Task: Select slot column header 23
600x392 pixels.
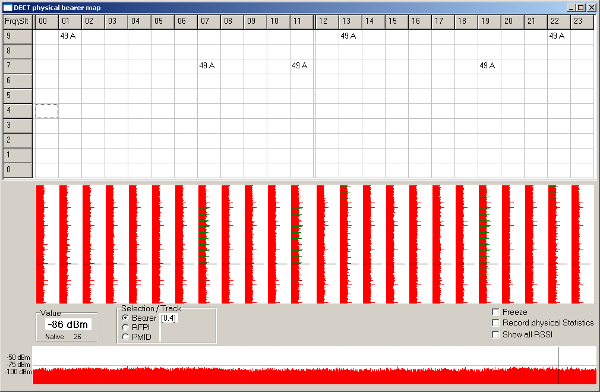Action: pos(582,22)
